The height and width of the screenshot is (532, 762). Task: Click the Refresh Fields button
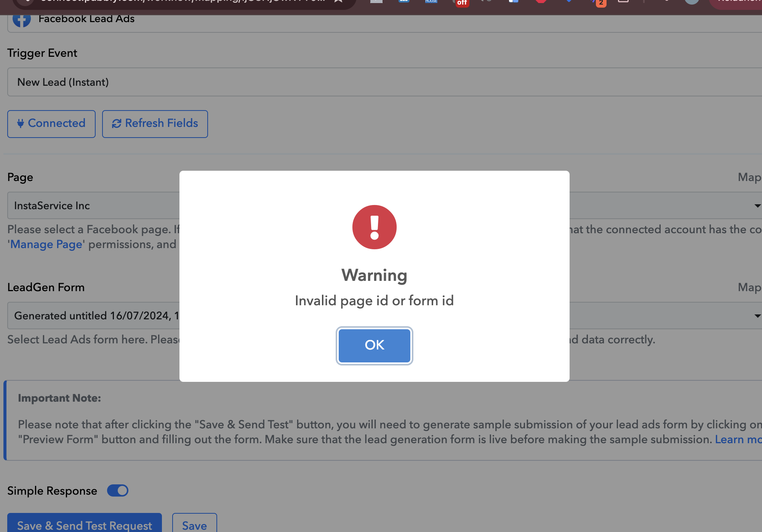155,124
